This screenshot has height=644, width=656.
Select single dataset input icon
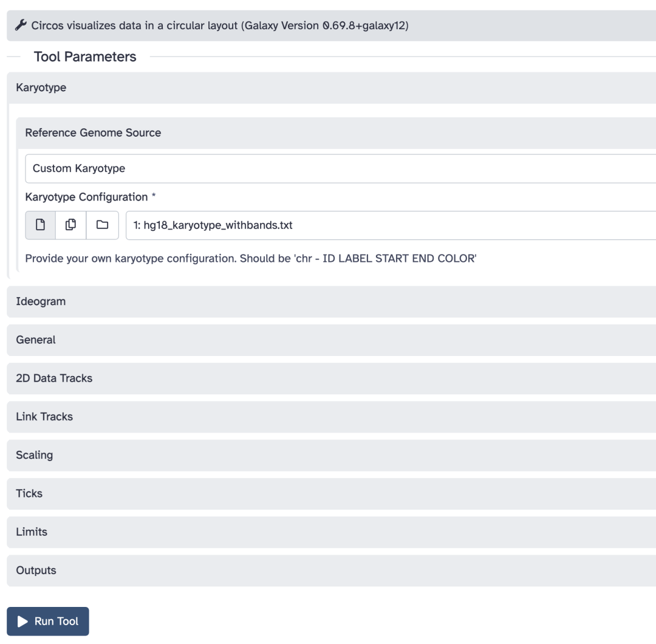(40, 225)
